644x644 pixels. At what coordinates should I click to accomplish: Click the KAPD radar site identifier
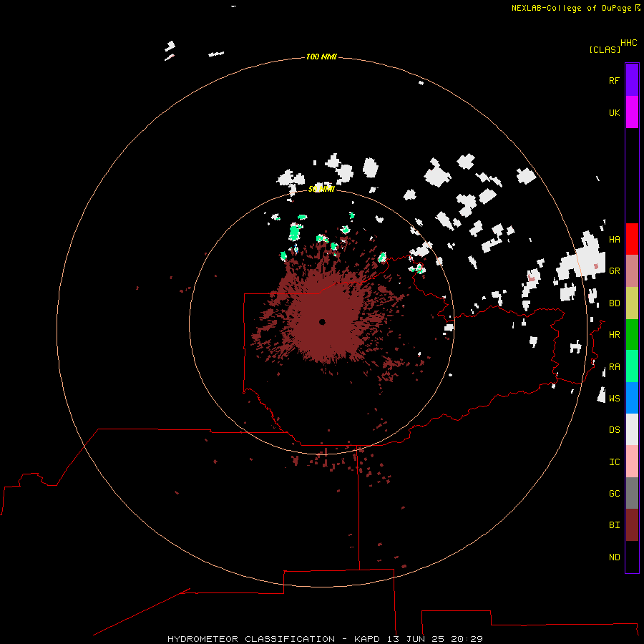click(368, 639)
